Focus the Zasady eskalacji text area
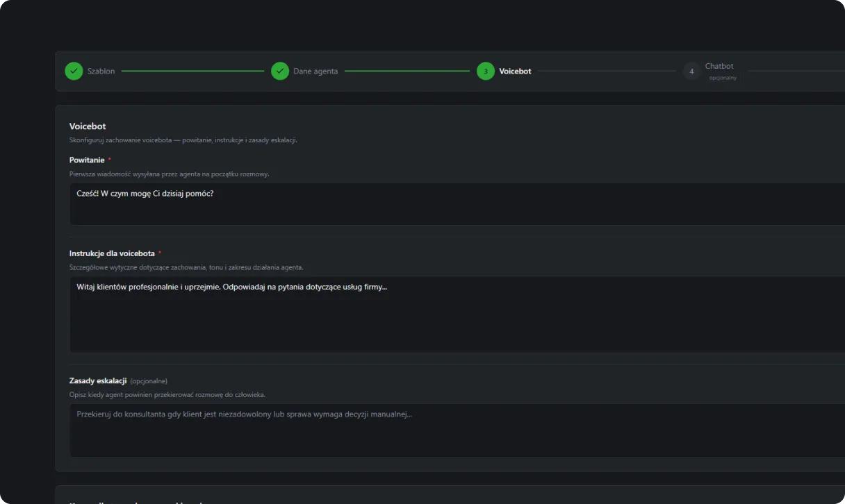This screenshot has width=845, height=504. coord(457,430)
